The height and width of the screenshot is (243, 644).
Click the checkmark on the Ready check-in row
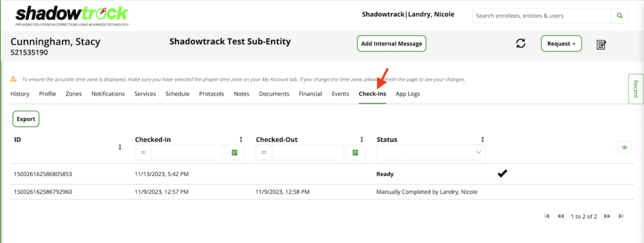(502, 173)
